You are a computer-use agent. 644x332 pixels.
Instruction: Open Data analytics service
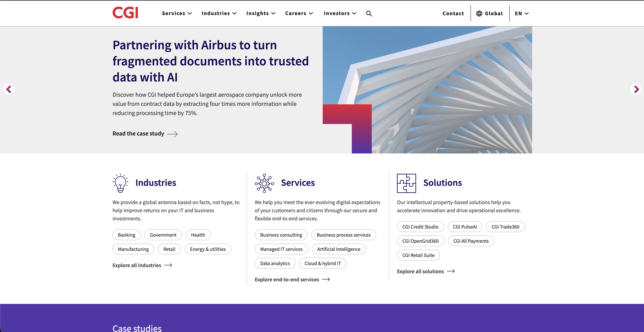(x=275, y=263)
